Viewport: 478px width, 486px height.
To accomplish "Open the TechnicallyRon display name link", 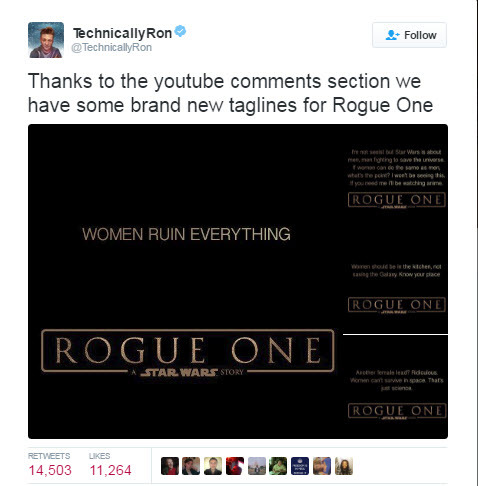I will point(122,33).
